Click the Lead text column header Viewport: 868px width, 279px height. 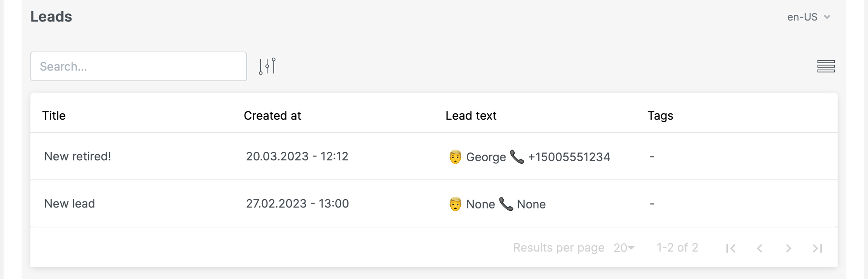pyautogui.click(x=471, y=116)
